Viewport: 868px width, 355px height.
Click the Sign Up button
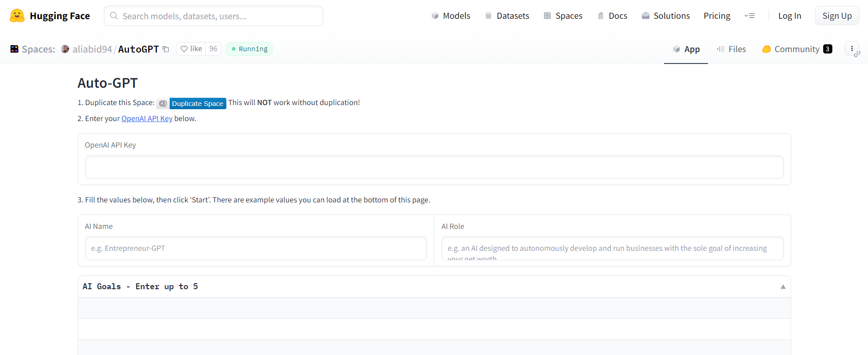coord(837,16)
